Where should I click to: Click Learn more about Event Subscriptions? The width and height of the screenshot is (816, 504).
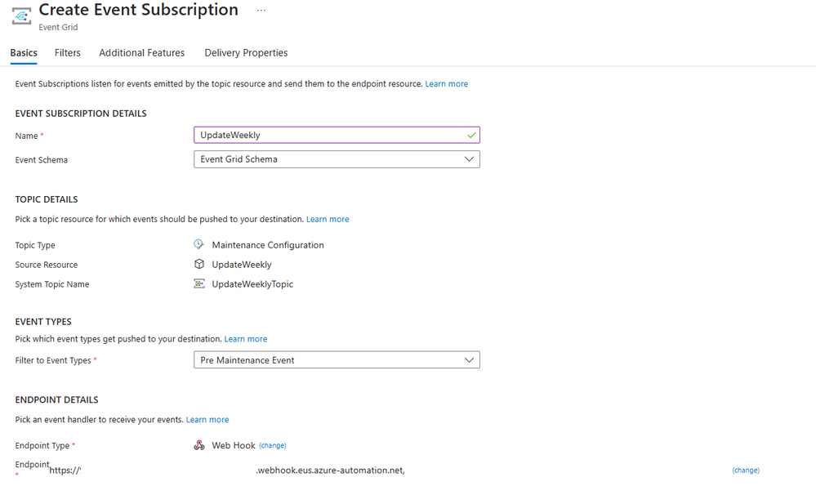pos(447,84)
